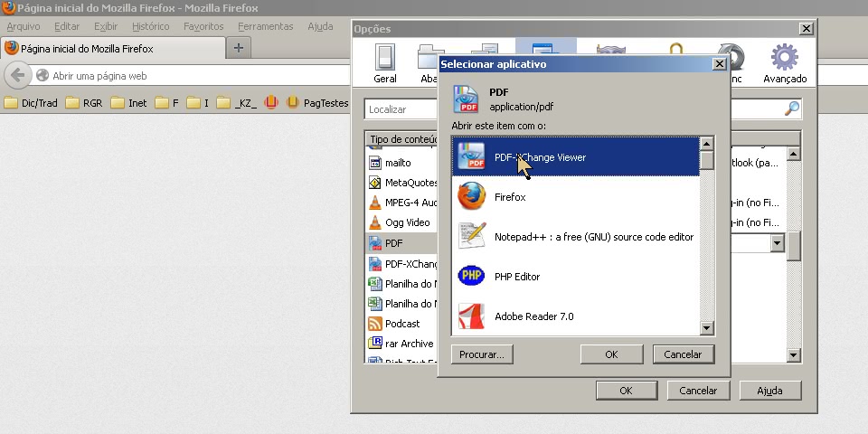Screen dimensions: 868x434
Task: Select PHP Editor in the list
Action: pos(516,277)
